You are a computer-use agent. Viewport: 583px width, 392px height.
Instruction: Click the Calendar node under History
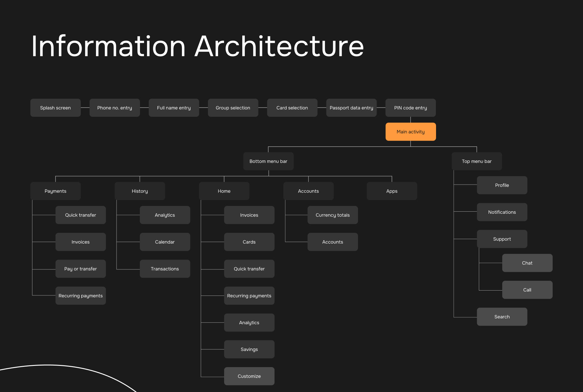point(165,242)
